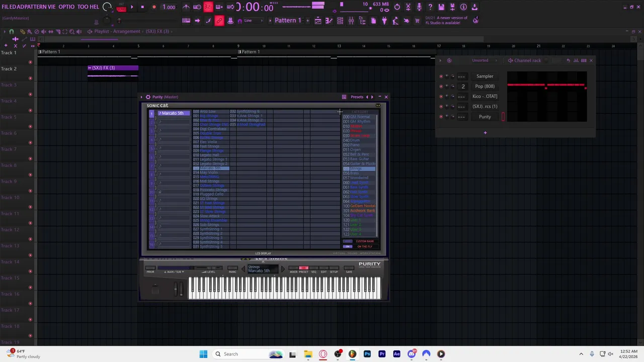644x362 pixels.
Task: Click the project info icon
Action: (463, 7)
